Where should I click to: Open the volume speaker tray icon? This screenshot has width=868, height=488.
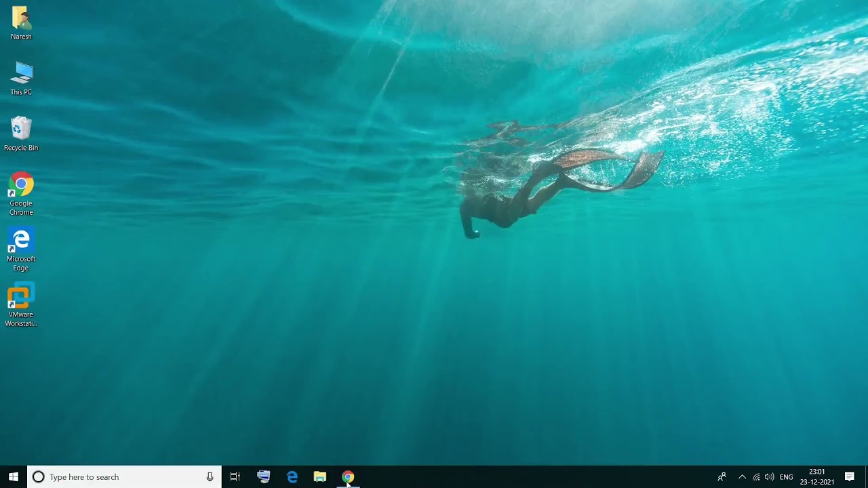(x=770, y=477)
